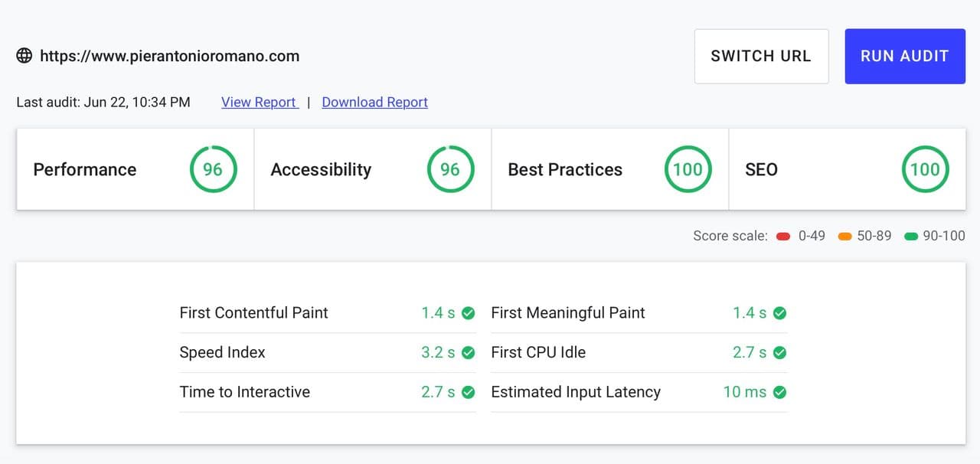
Task: Open the Download Report link
Action: pos(374,102)
